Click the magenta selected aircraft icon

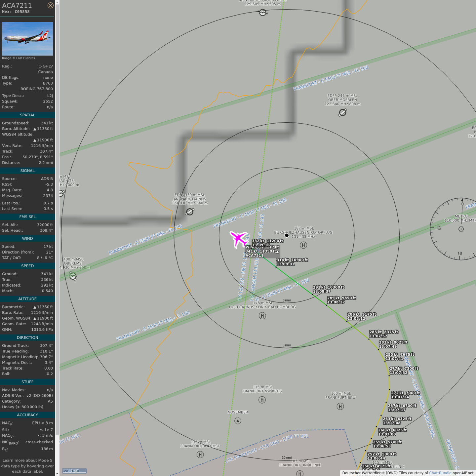(239, 239)
